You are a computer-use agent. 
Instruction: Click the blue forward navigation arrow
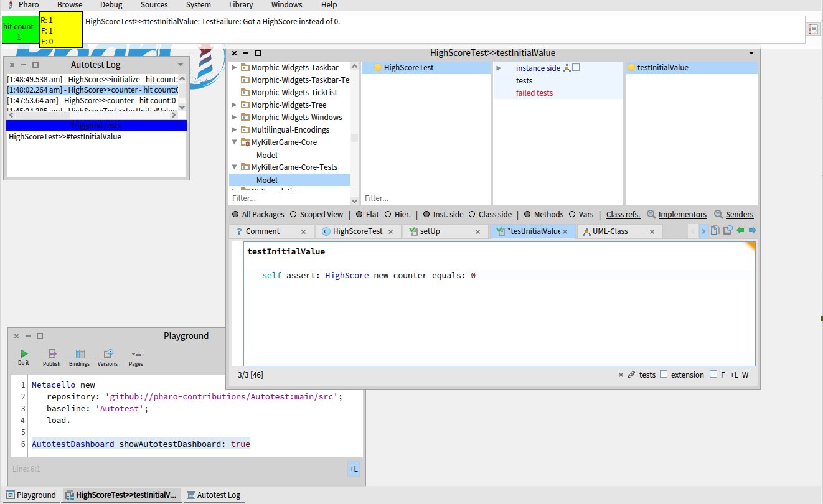pos(752,231)
